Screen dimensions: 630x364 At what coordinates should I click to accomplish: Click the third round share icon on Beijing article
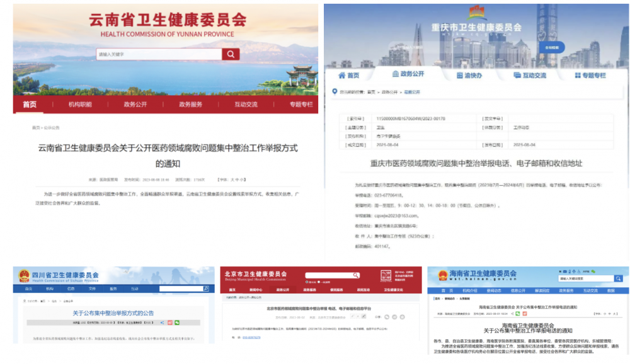(402, 317)
